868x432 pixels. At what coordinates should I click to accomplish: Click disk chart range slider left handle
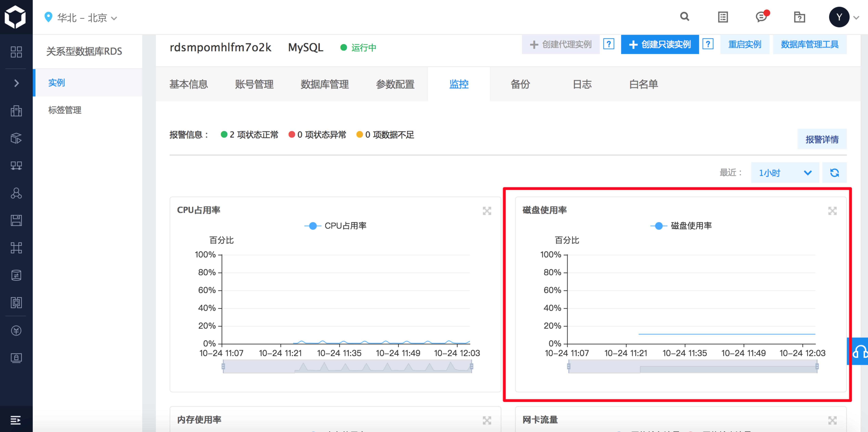point(569,366)
